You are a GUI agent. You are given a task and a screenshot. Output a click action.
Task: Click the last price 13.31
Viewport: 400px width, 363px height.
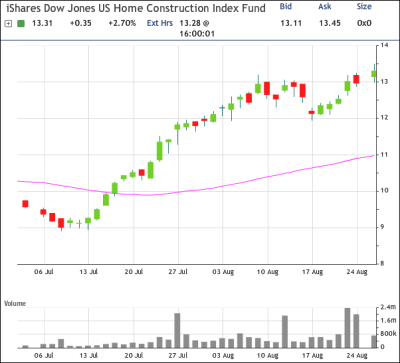(x=42, y=23)
